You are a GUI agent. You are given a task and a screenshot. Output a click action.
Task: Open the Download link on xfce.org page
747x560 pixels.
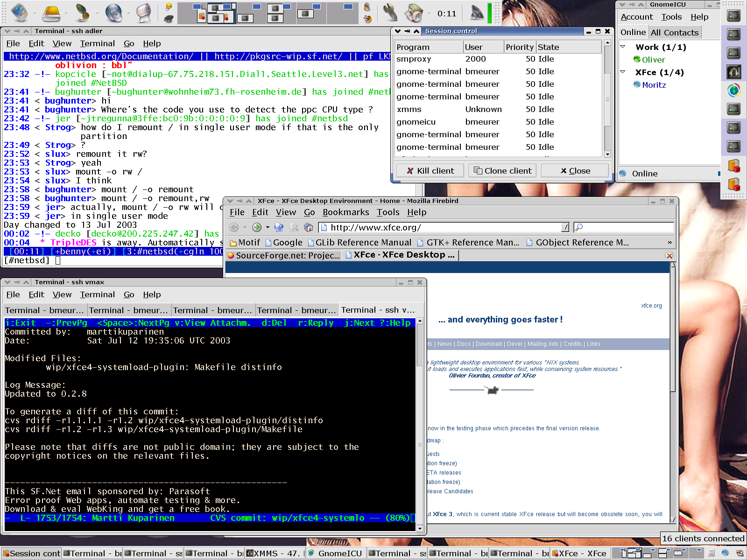[488, 344]
